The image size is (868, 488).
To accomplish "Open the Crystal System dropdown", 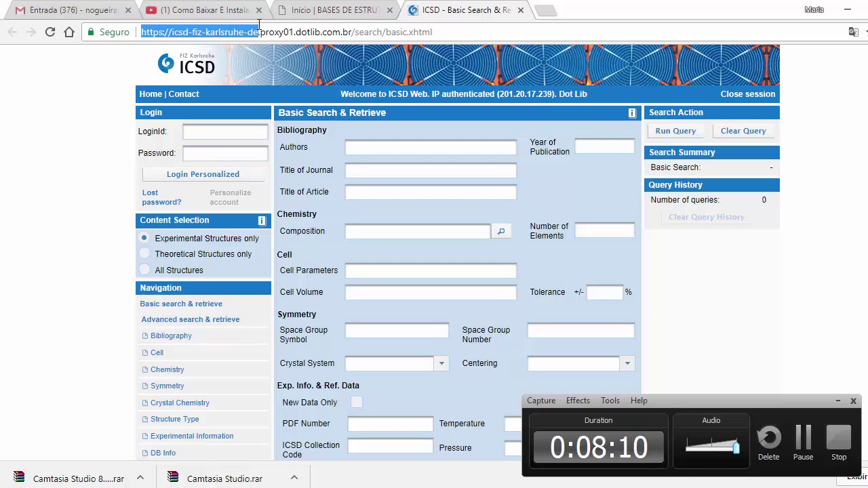I will click(x=441, y=363).
